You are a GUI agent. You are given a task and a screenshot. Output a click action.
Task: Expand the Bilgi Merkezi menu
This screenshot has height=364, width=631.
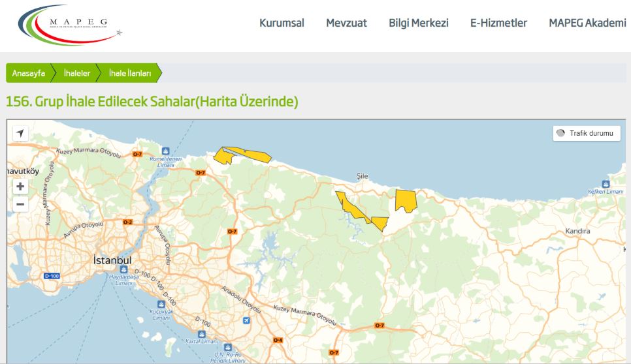[x=418, y=23]
